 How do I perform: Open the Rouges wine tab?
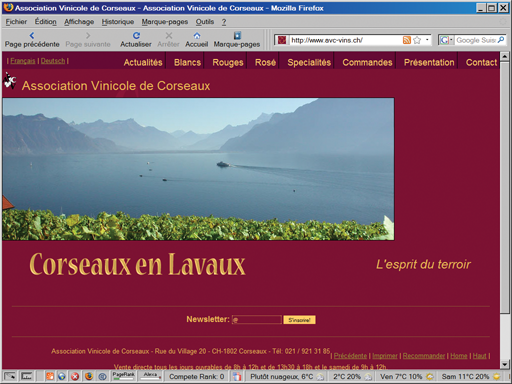[228, 62]
